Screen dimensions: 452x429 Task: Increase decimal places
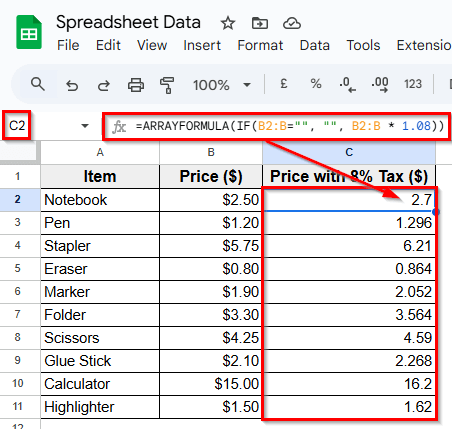pyautogui.click(x=380, y=84)
